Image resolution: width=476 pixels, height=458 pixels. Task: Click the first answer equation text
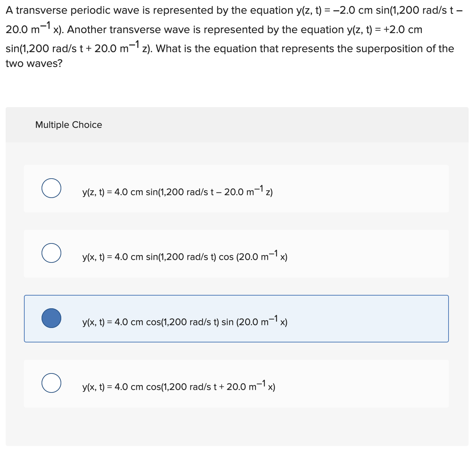click(x=177, y=191)
